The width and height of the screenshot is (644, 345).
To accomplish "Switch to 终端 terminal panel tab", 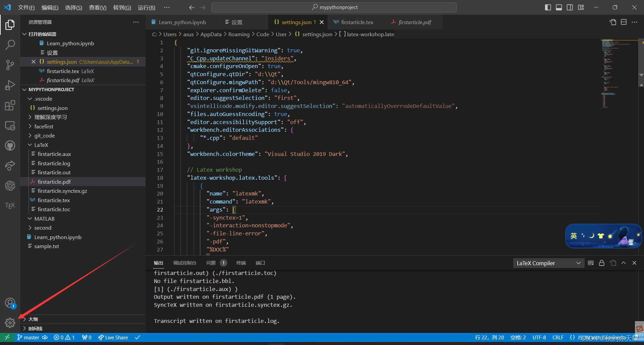I will tap(241, 263).
